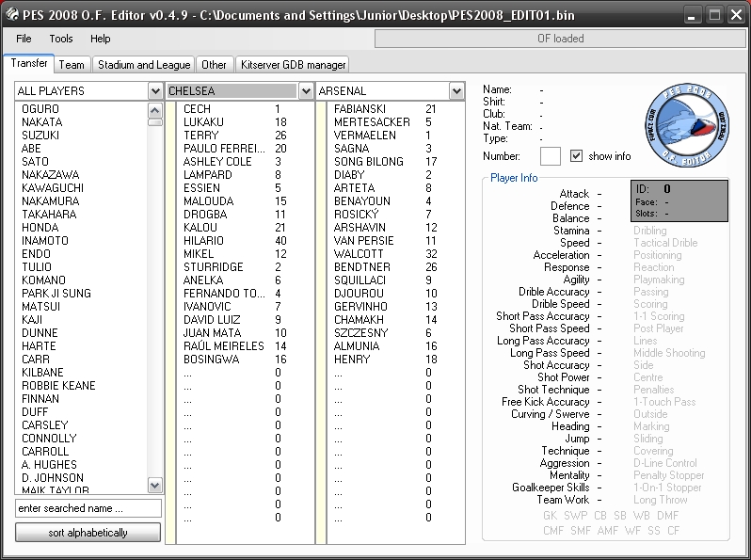Switch to the Transfer tab
The image size is (751, 560).
(x=29, y=63)
